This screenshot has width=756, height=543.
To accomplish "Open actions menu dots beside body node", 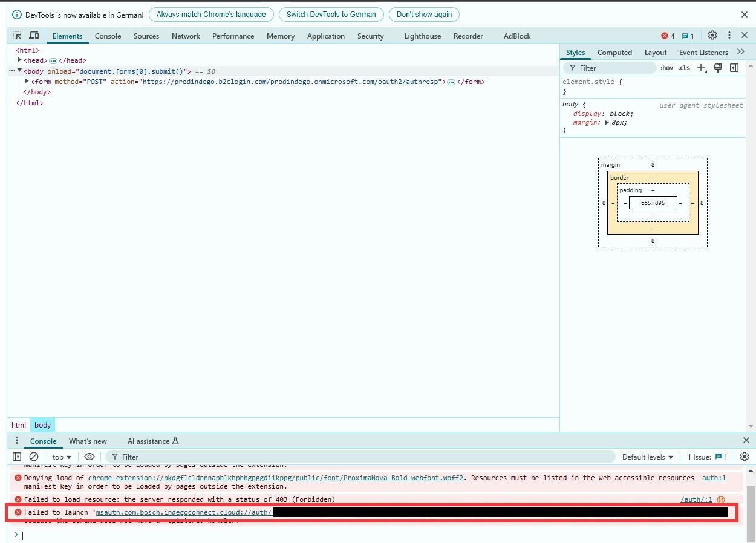I will click(11, 71).
